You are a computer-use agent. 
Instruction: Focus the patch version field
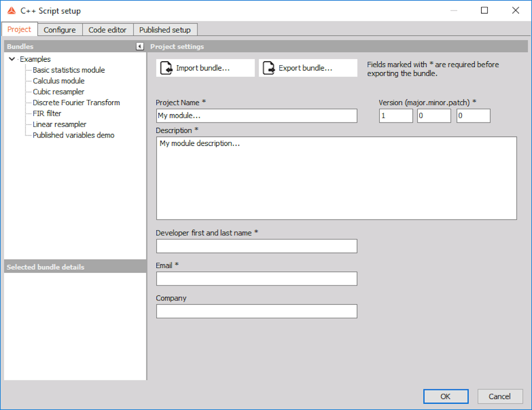(473, 116)
